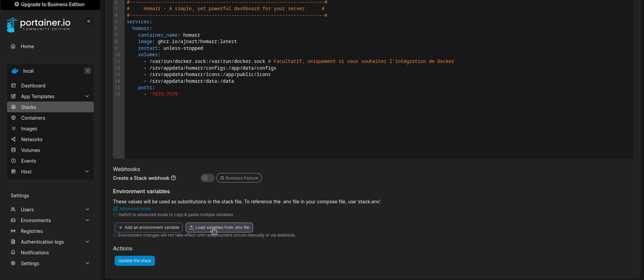Open Images in the sidebar

[50, 129]
